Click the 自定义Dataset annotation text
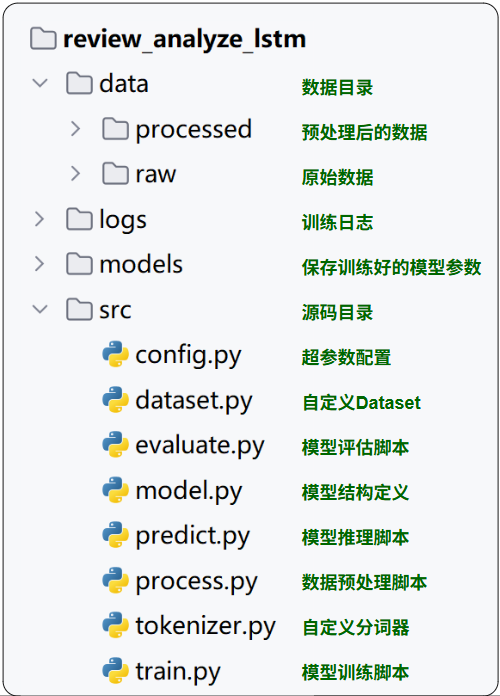The image size is (500, 696). coord(361,403)
